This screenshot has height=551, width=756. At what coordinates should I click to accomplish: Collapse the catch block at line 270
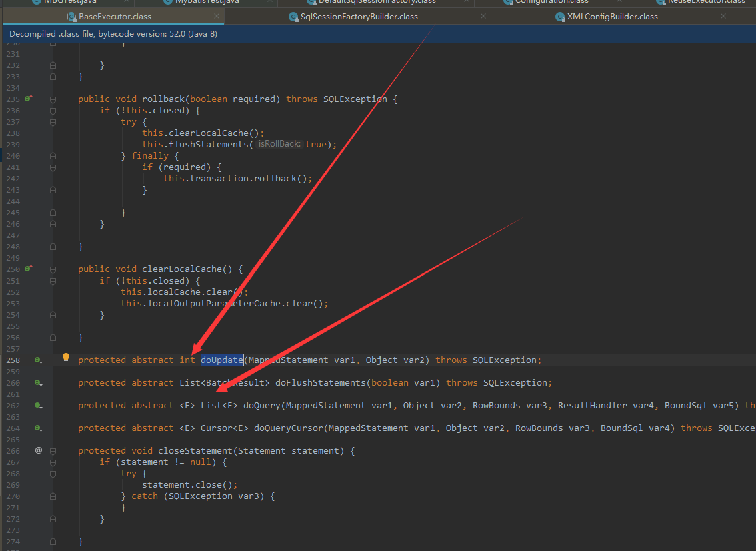coord(53,496)
